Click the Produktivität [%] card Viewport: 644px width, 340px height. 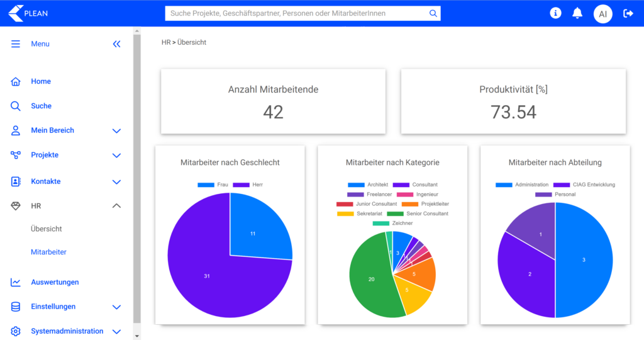(x=513, y=101)
